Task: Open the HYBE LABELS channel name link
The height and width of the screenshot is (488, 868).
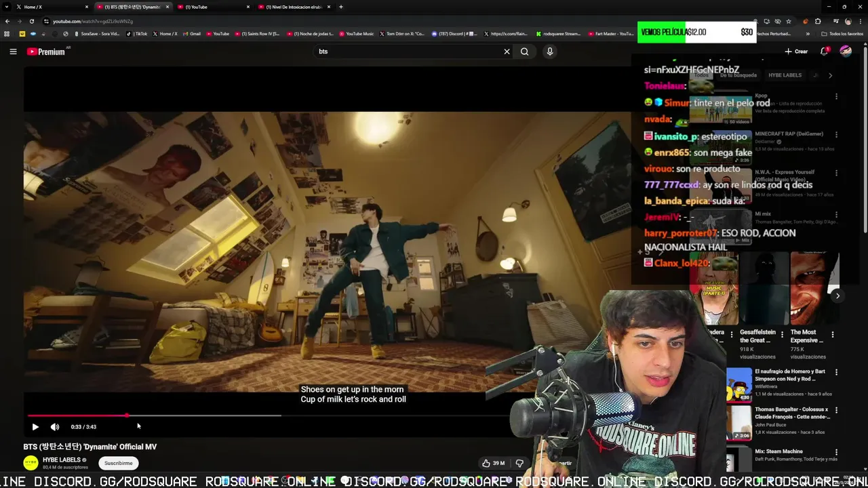Action: click(62, 460)
